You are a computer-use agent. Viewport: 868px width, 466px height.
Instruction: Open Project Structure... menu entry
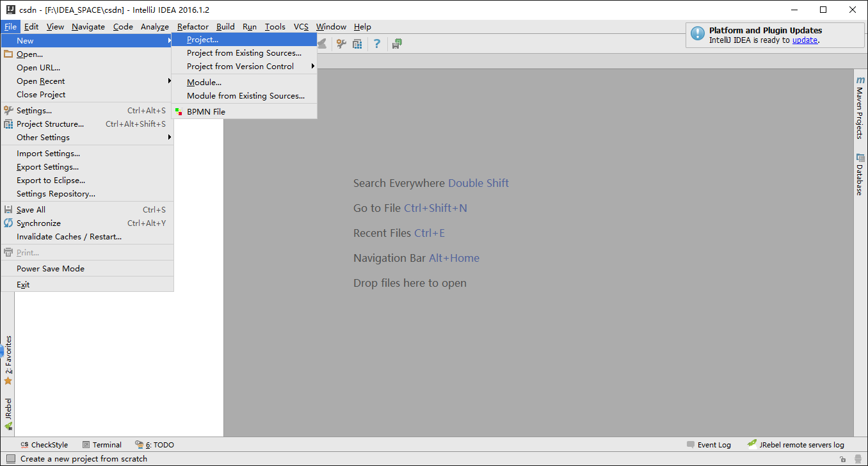(x=87, y=124)
